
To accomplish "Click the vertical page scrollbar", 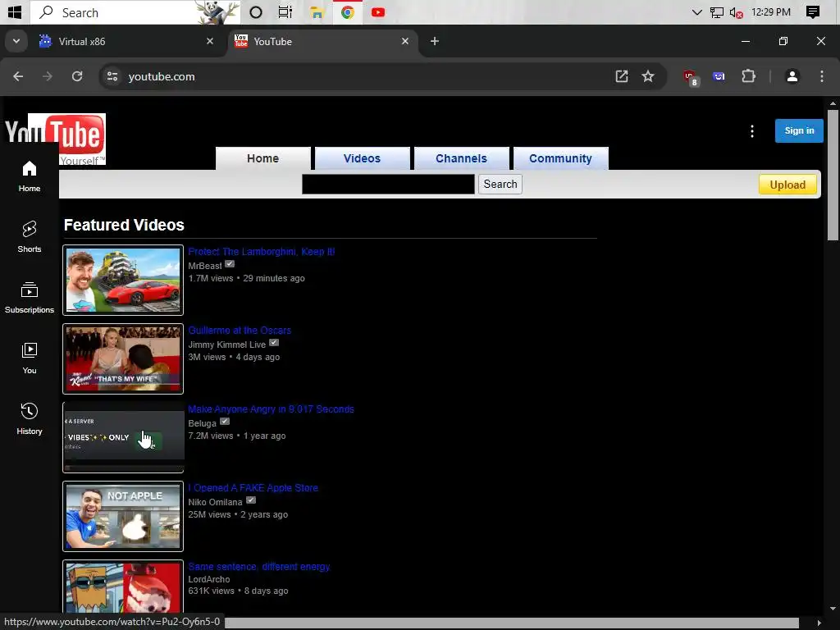I will pos(833,176).
